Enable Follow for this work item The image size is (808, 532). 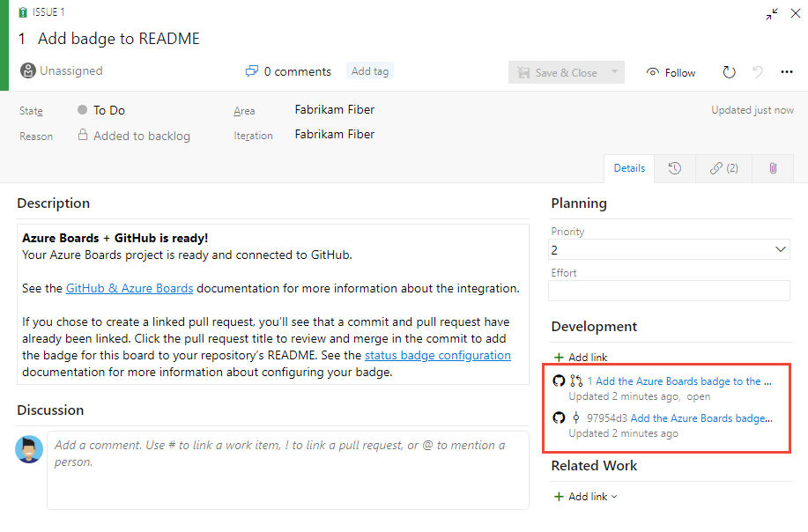pyautogui.click(x=670, y=72)
